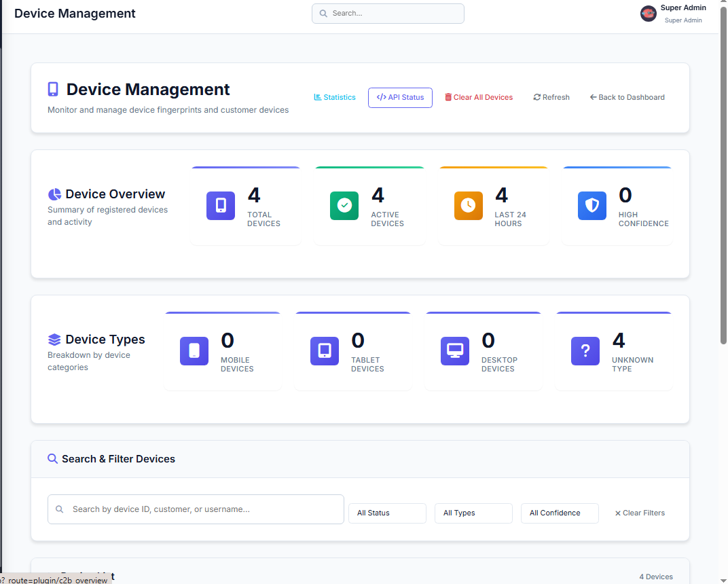Click Clear Filters
The image size is (728, 584).
pyautogui.click(x=640, y=513)
